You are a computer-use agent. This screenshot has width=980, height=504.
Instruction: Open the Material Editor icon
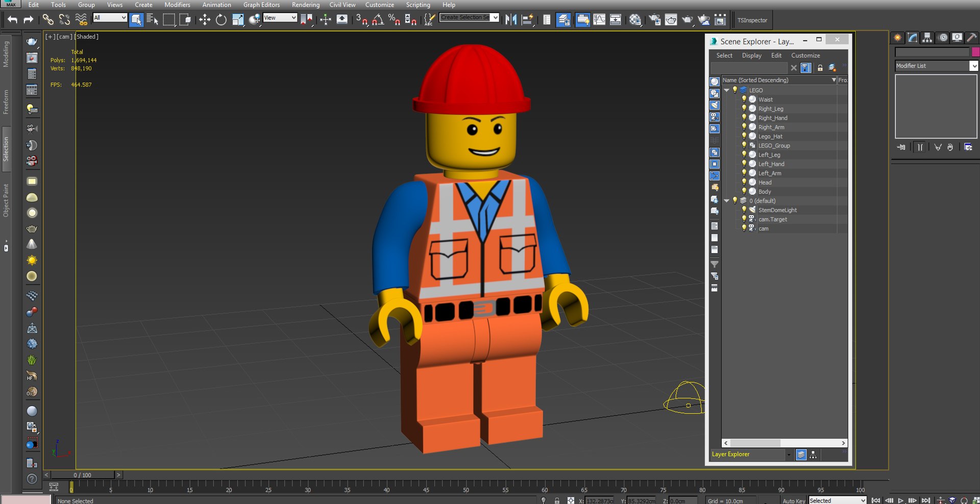[635, 20]
